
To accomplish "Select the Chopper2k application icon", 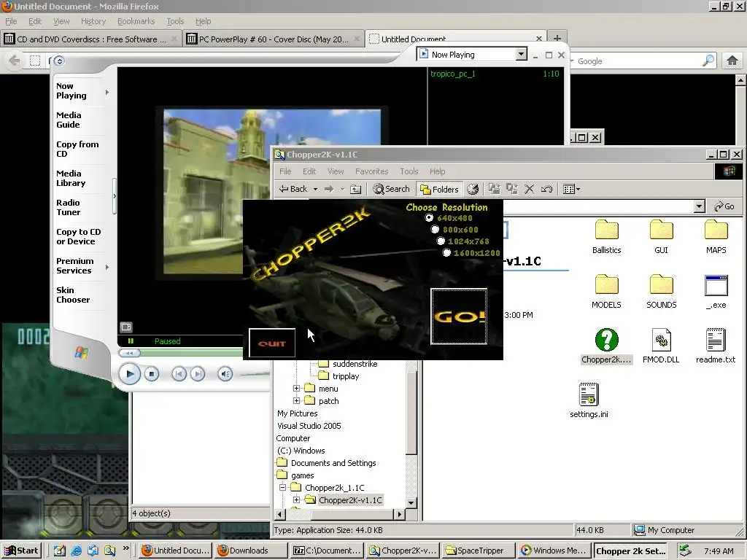I will click(x=606, y=346).
